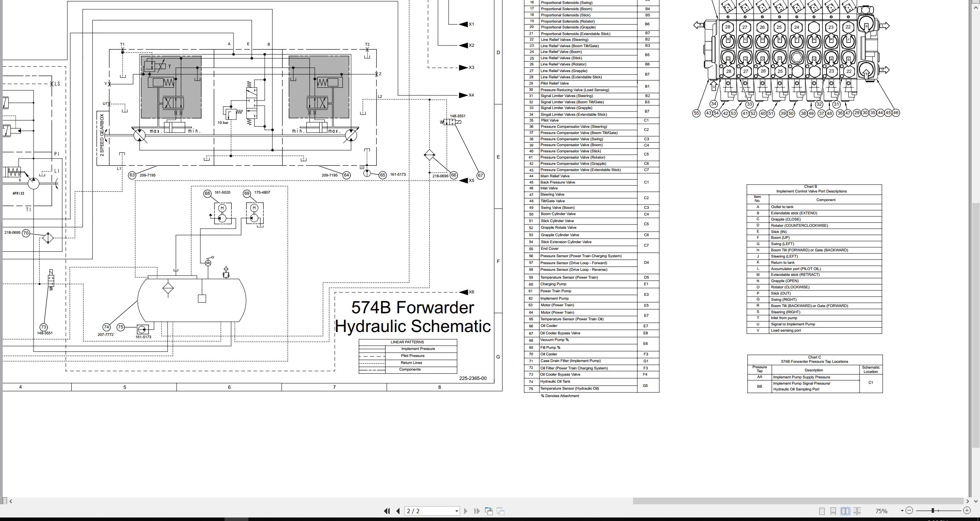Click the % Denotes Attachment footnote

click(560, 396)
